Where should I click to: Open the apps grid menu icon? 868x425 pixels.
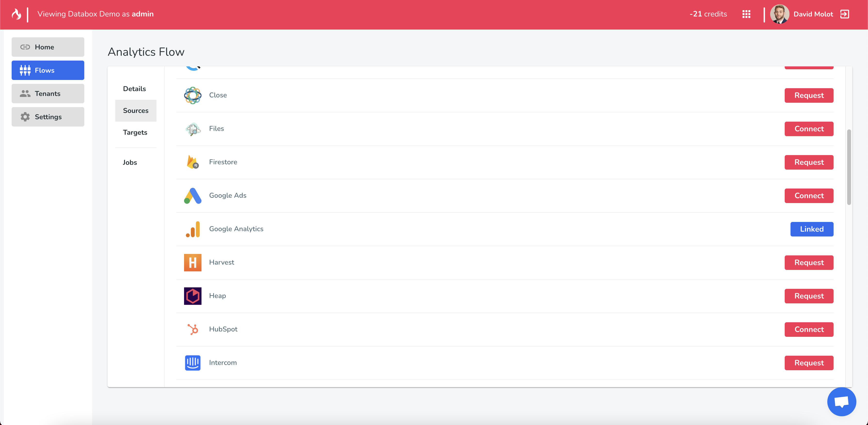(746, 14)
